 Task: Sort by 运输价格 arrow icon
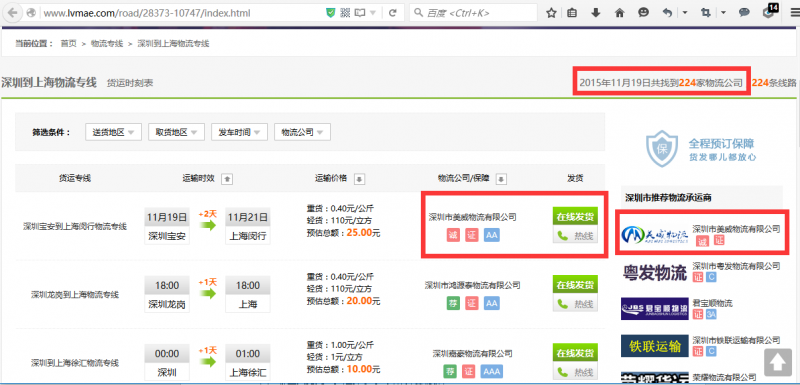pos(360,179)
